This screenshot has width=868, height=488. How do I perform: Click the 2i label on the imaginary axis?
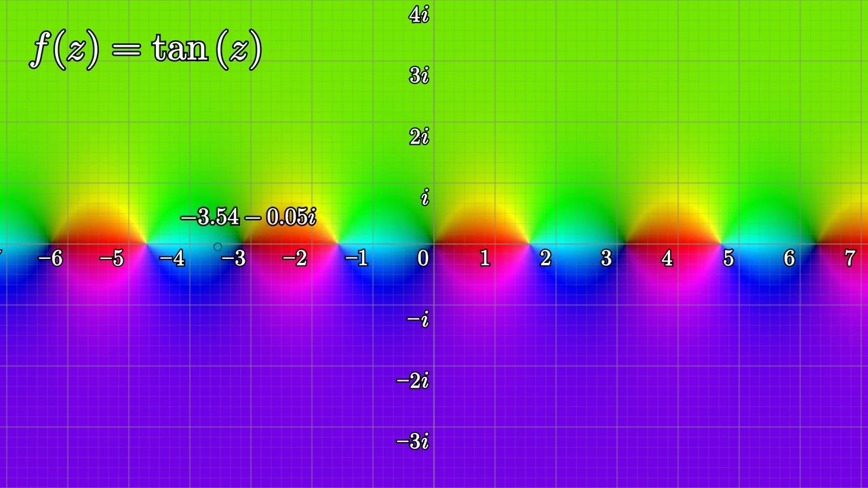[x=419, y=137]
